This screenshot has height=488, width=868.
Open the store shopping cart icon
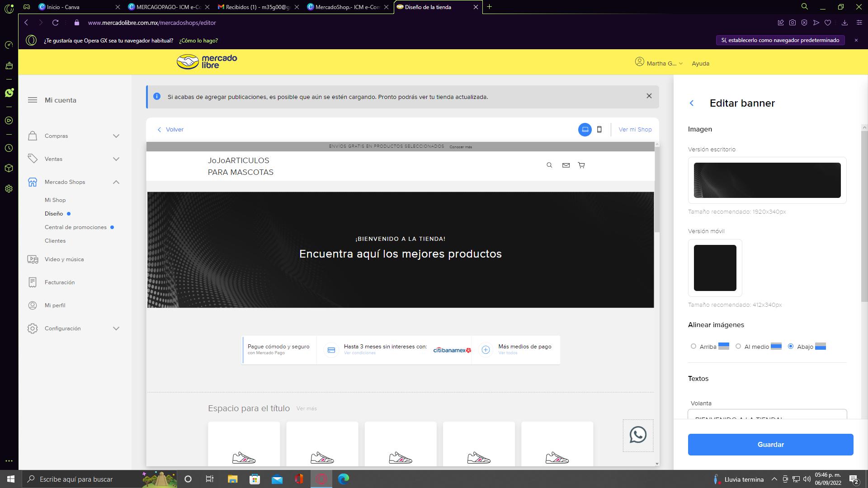coord(581,165)
